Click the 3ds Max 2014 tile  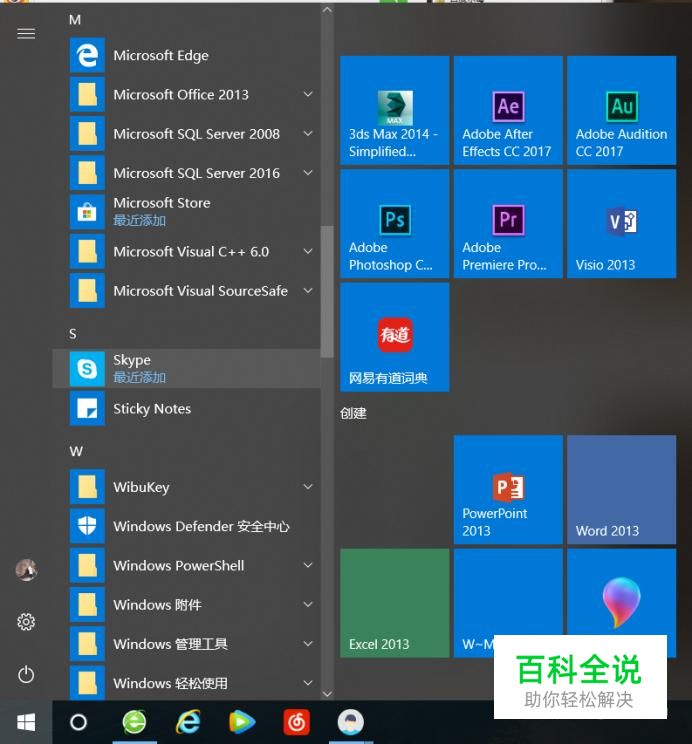394,110
